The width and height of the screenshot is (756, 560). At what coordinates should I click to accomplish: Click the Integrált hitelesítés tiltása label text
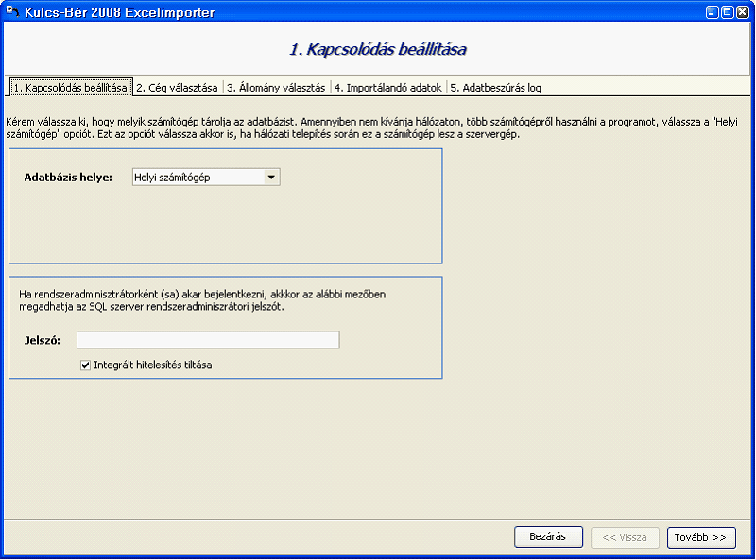(x=153, y=365)
